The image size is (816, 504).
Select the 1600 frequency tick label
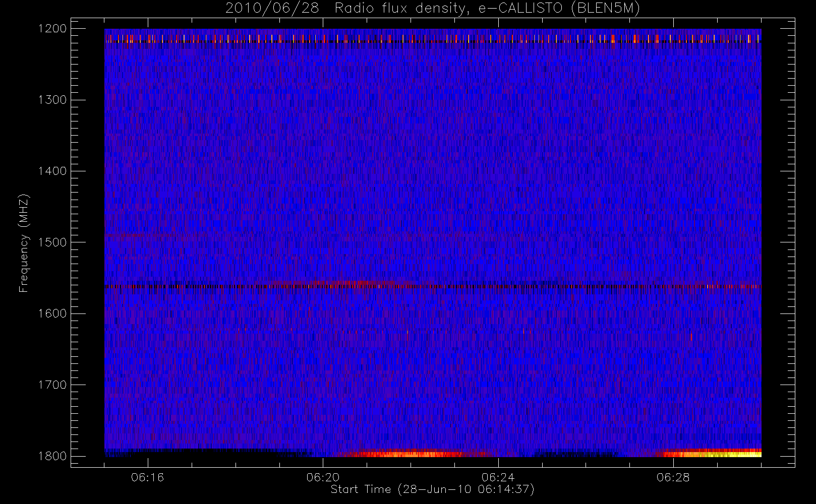tap(52, 313)
